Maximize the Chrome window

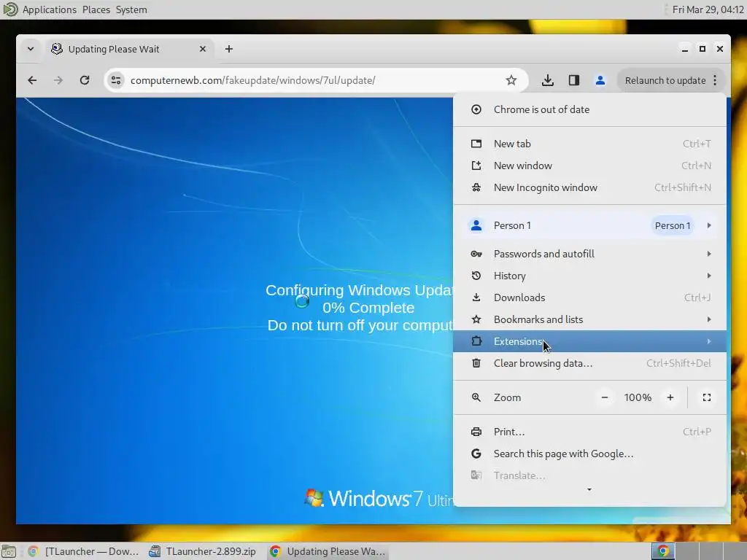pos(703,49)
